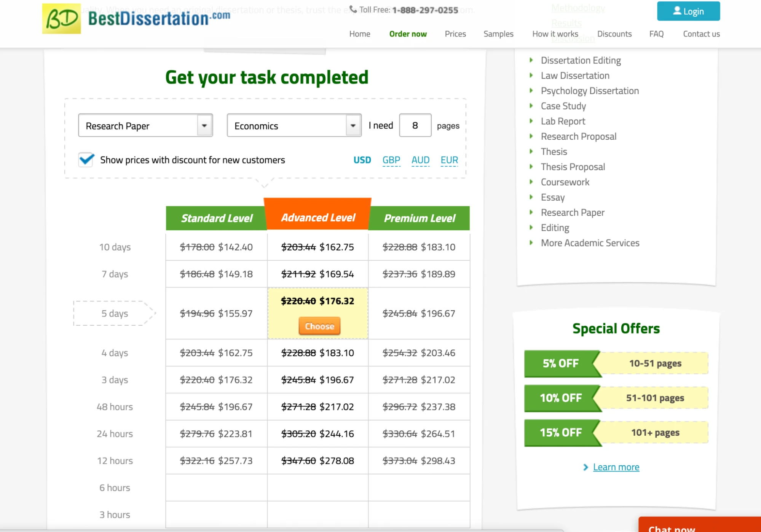This screenshot has height=532, width=761.
Task: Click the Premium Level column header
Action: click(419, 218)
